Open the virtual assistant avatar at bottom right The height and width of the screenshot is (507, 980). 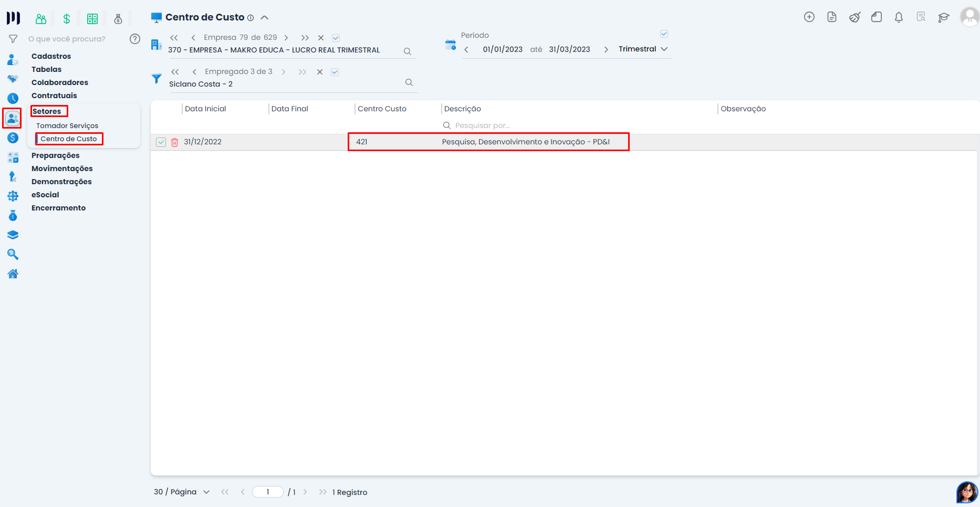(x=967, y=492)
